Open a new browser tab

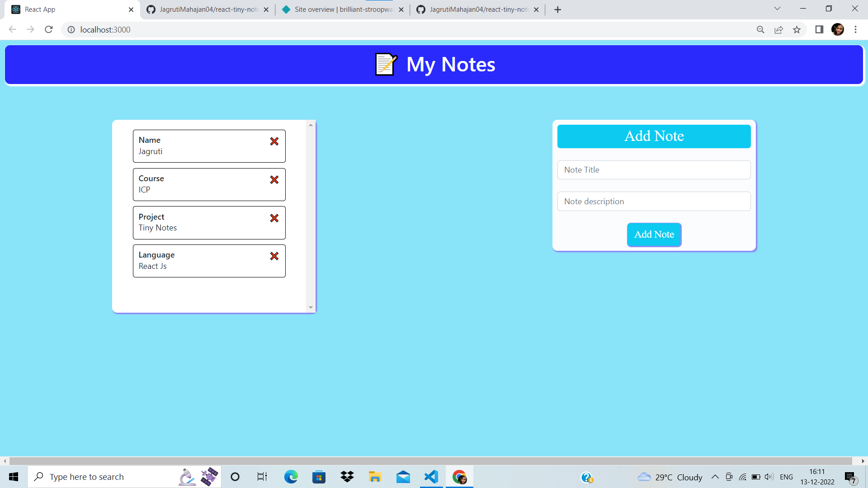click(557, 9)
